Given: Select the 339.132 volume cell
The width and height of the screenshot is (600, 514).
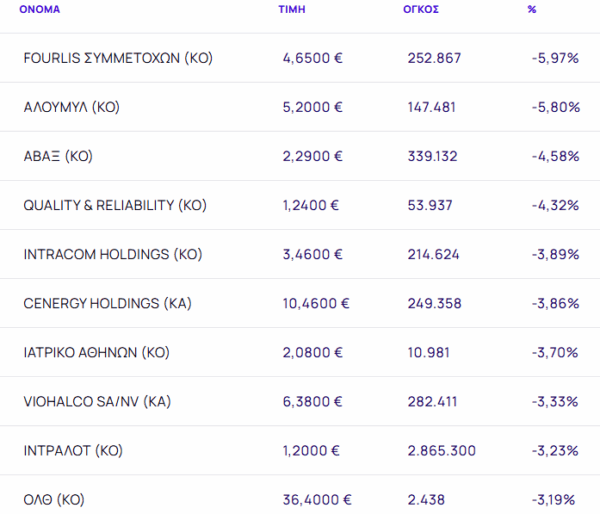Looking at the screenshot, I should (432, 156).
